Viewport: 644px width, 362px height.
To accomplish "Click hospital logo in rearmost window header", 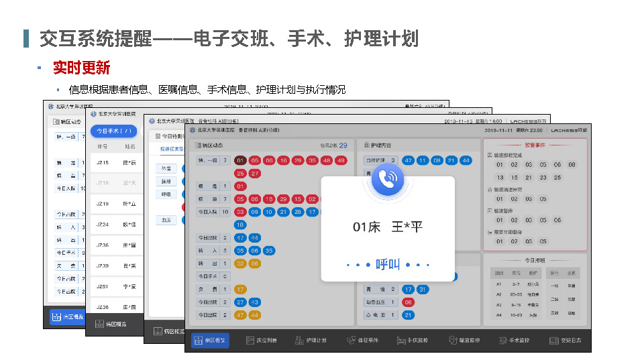I will 51,107.
